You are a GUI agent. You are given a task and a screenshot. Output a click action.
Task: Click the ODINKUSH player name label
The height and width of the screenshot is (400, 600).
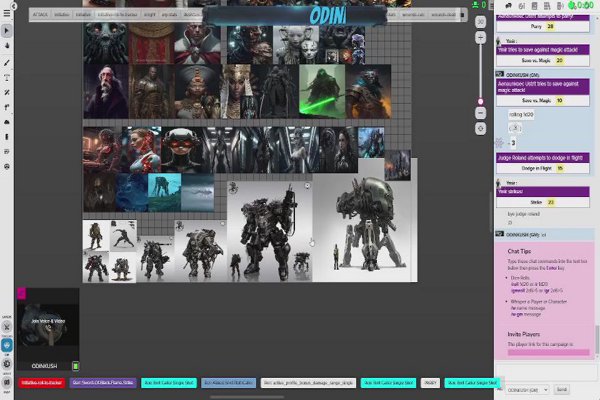point(44,366)
